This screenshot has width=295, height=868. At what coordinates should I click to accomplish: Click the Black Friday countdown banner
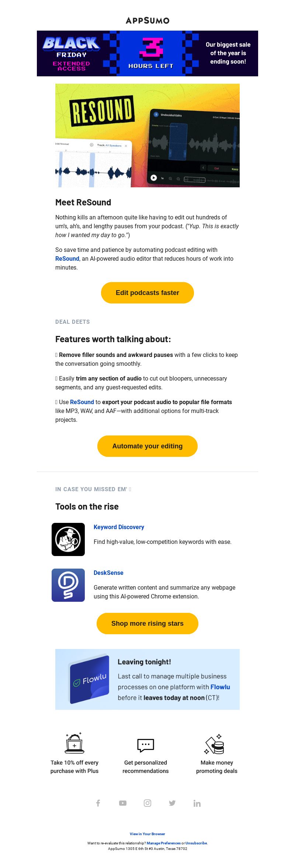coord(147,53)
